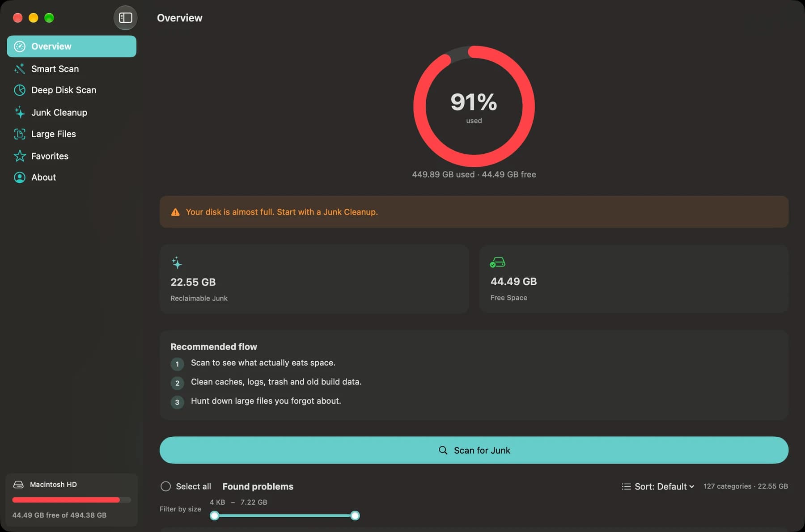Screen dimensions: 805x532
Task: Show the Favorites page
Action: [72, 156]
